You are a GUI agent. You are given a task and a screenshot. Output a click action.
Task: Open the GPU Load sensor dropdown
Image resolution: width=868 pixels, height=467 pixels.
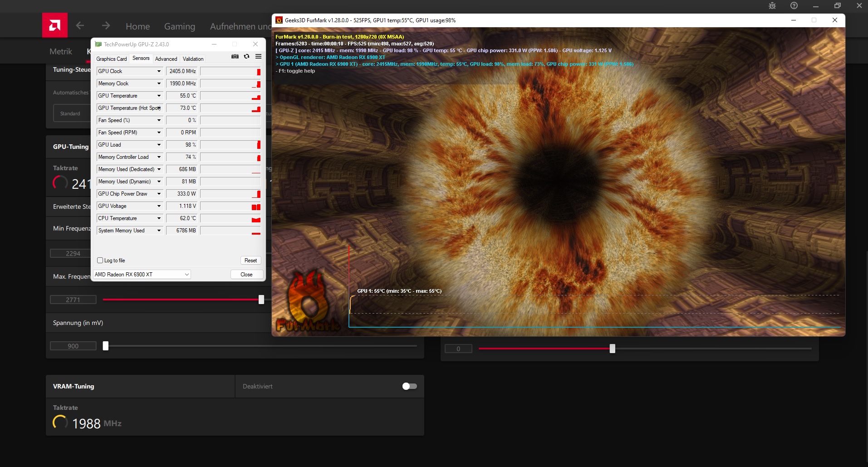159,145
